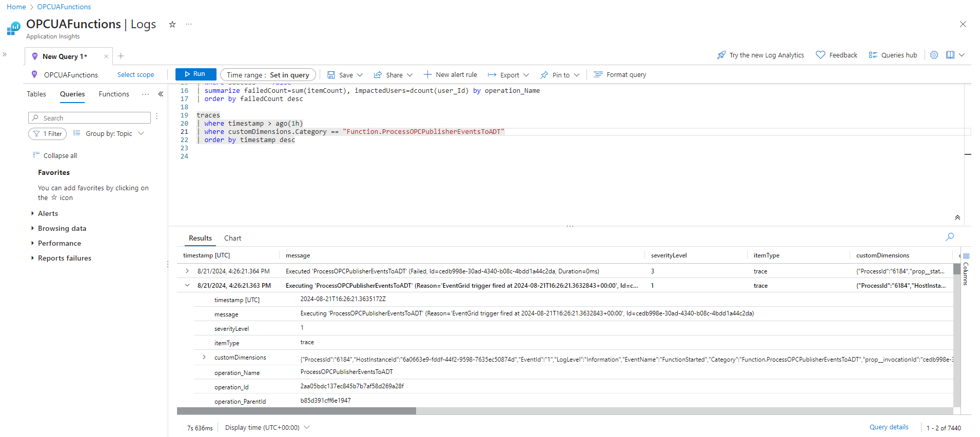Open the ellipsis menu beside the page title
The width and height of the screenshot is (980, 437).
coord(189,24)
